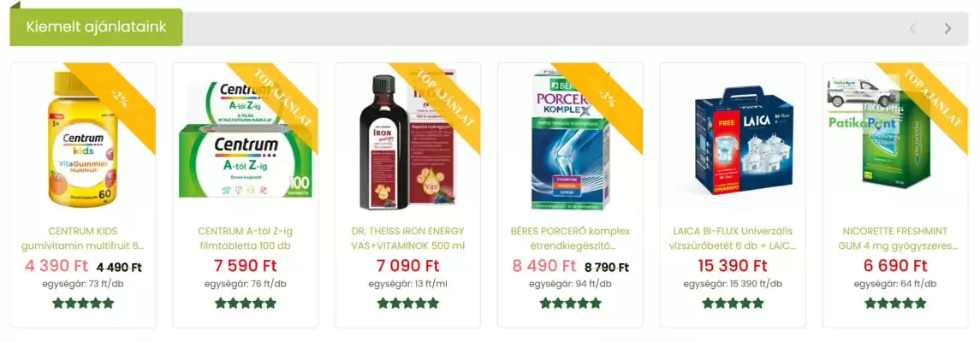Click the star rating under Nicorette gum
The image size is (980, 342).
(x=895, y=304)
